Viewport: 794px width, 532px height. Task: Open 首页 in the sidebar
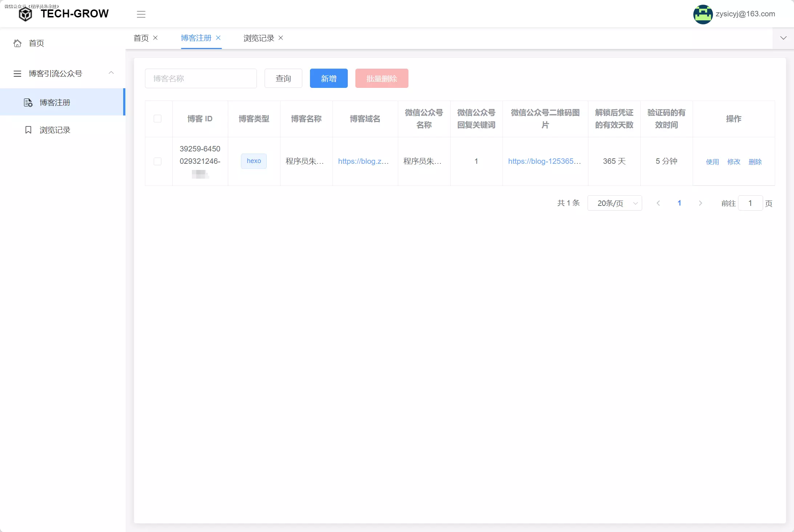tap(63, 43)
